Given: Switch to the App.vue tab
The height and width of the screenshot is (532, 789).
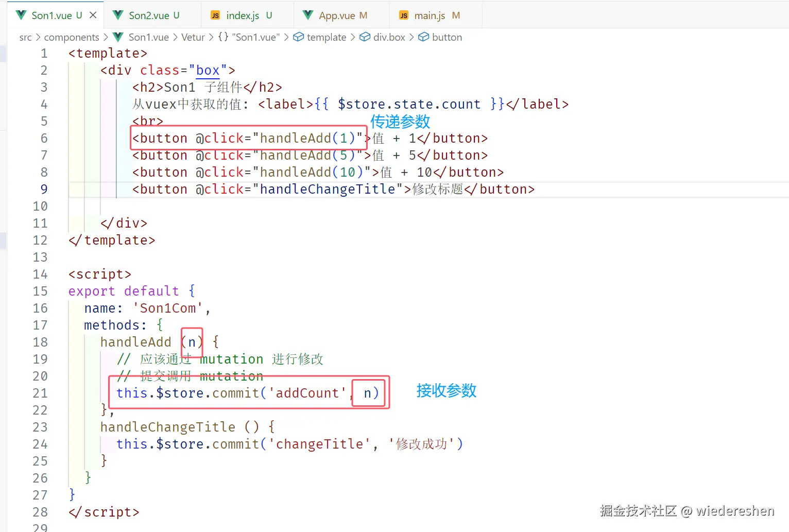Looking at the screenshot, I should [342, 15].
